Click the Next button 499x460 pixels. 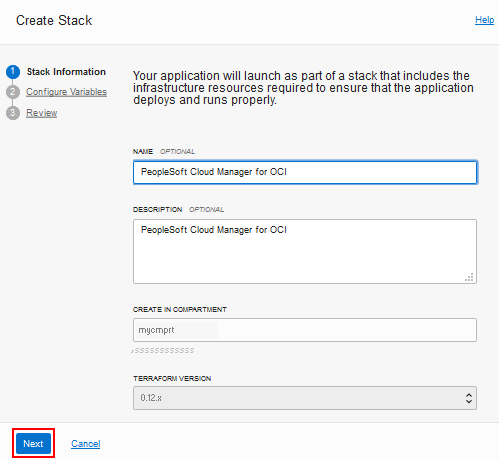[x=33, y=443]
